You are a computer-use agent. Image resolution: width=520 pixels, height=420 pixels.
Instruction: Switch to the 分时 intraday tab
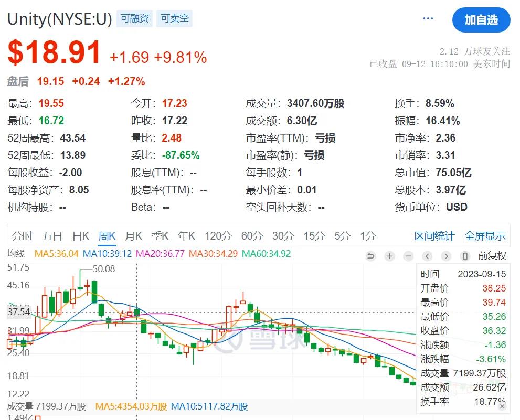click(22, 236)
